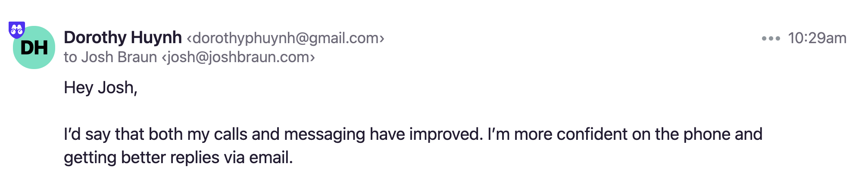Click recipient name Josh Braun
The height and width of the screenshot is (183, 868).
119,57
